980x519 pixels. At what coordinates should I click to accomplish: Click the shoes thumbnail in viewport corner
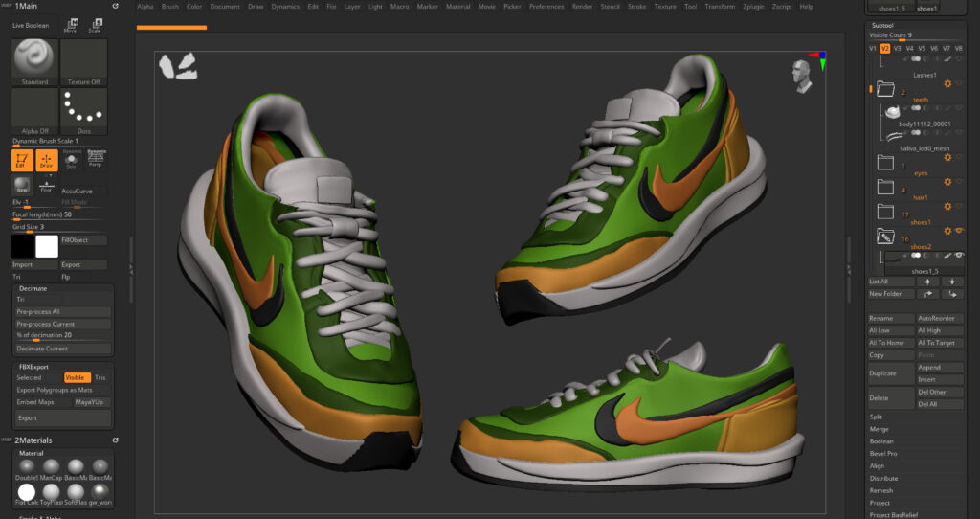point(178,66)
